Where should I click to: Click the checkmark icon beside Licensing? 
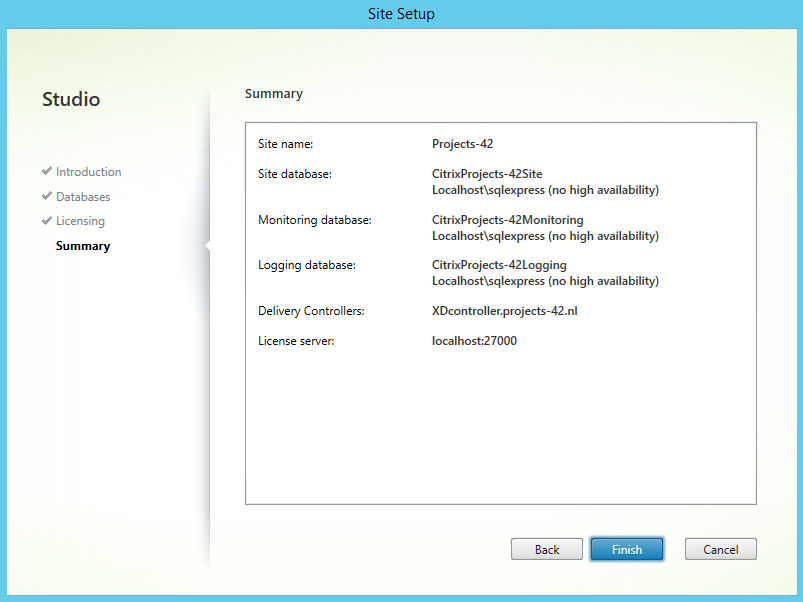47,220
